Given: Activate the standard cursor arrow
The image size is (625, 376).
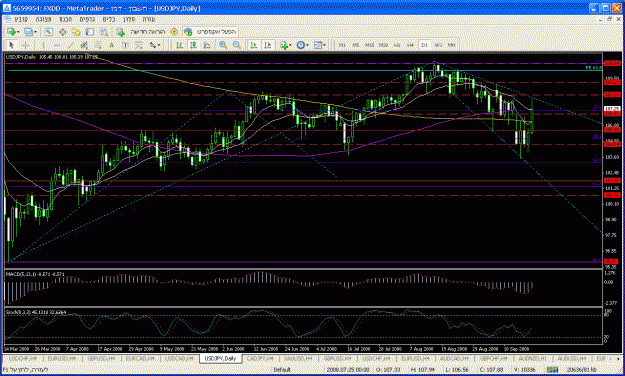Looking at the screenshot, I should point(11,45).
